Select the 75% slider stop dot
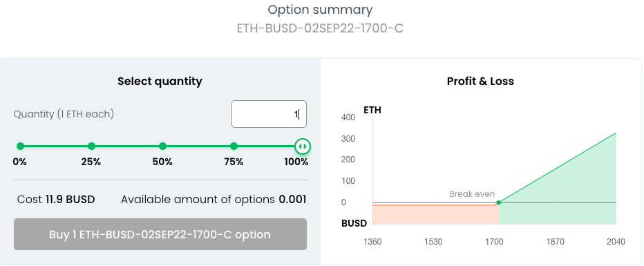This screenshot has width=644, height=266. pyautogui.click(x=234, y=146)
